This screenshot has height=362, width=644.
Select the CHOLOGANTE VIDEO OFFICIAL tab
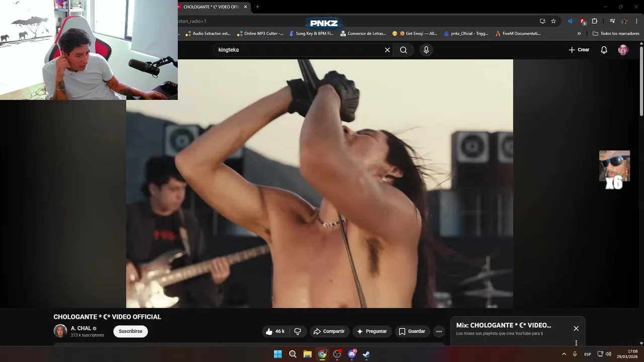(211, 7)
